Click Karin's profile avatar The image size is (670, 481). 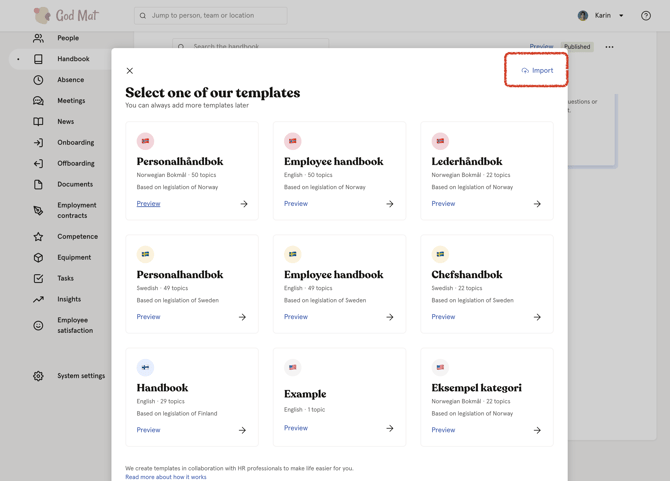(x=583, y=16)
